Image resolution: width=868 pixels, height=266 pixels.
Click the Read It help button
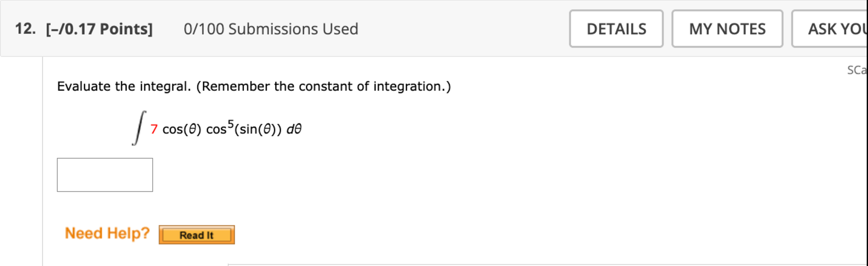[197, 235]
